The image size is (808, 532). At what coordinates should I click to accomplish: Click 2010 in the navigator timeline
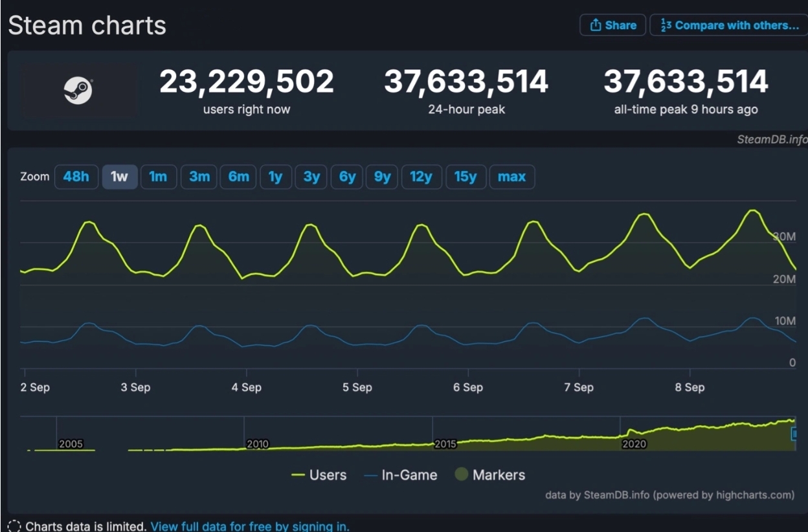point(258,444)
